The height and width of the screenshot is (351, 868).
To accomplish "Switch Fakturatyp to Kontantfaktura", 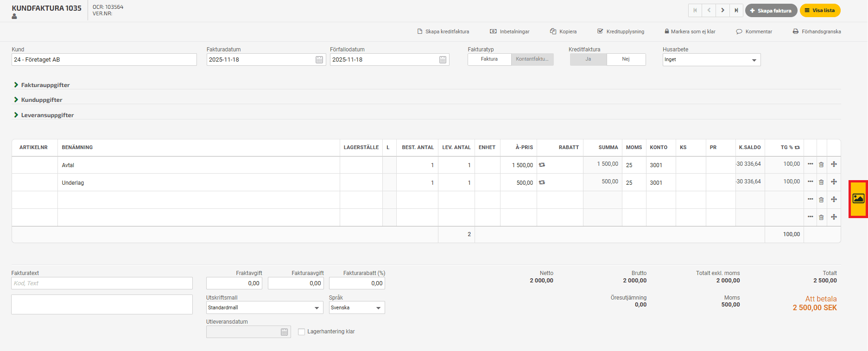I will 532,59.
